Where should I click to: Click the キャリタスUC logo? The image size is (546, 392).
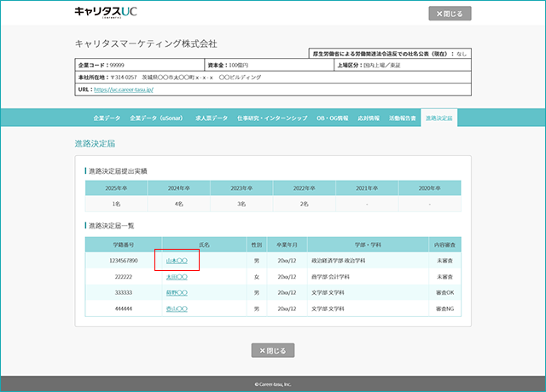(106, 12)
